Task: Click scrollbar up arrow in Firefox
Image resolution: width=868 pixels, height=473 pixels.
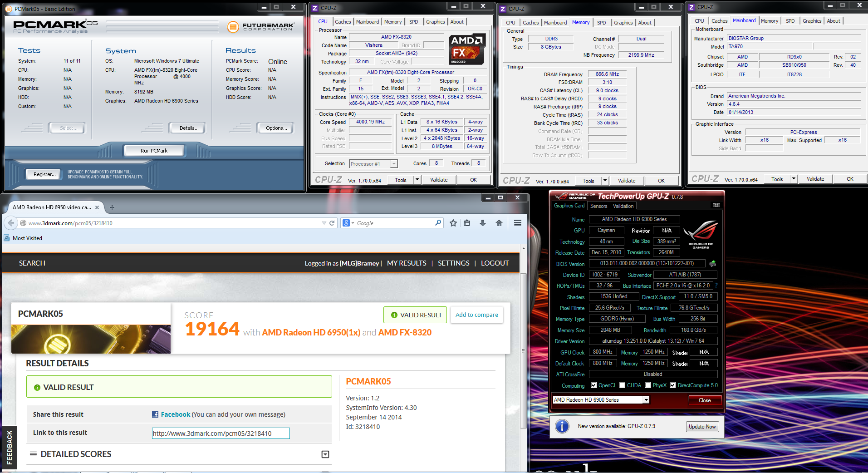Action: (523, 248)
